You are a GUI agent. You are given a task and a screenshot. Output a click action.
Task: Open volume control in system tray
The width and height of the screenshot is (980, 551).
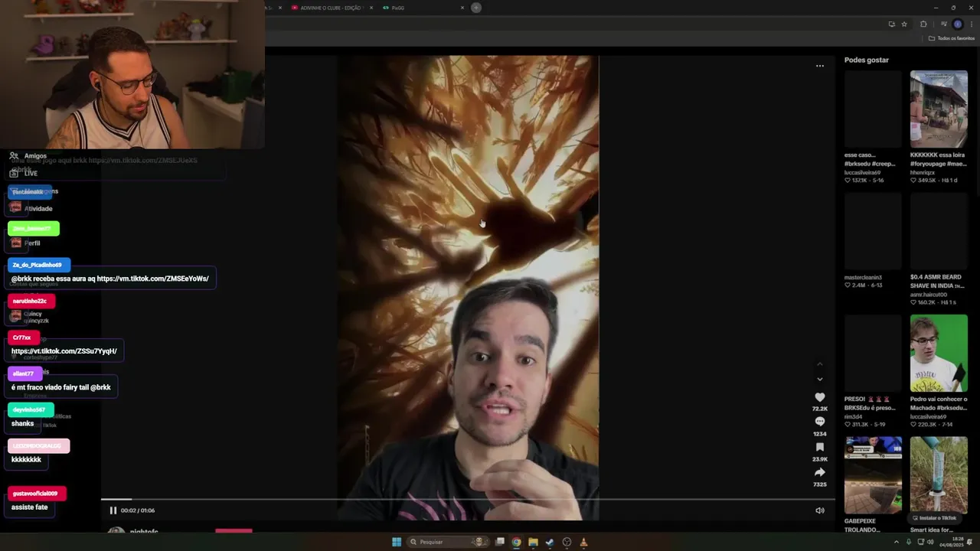[x=930, y=542]
